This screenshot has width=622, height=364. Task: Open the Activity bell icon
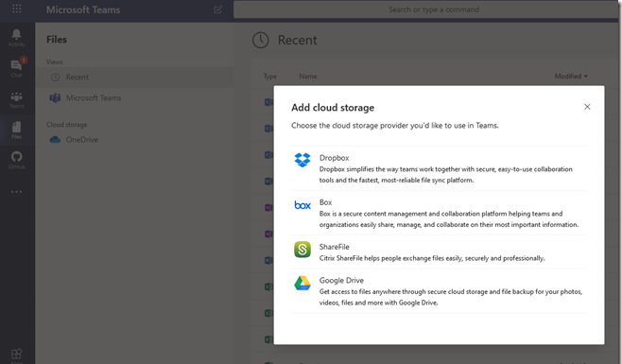pos(17,38)
